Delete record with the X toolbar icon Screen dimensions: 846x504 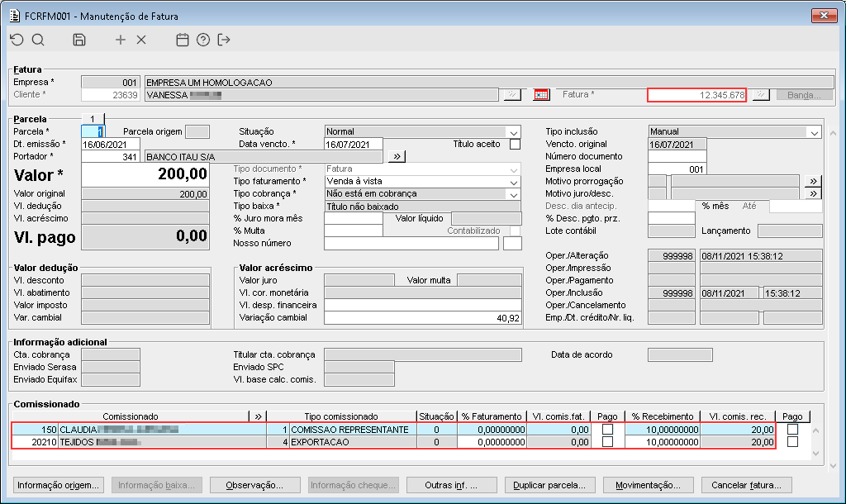point(141,40)
